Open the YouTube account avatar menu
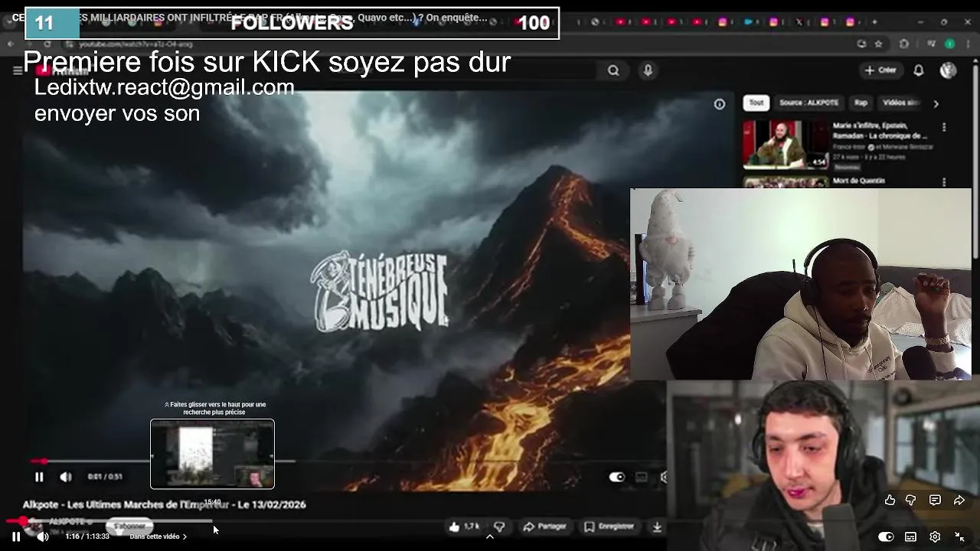980x551 pixels. point(948,70)
